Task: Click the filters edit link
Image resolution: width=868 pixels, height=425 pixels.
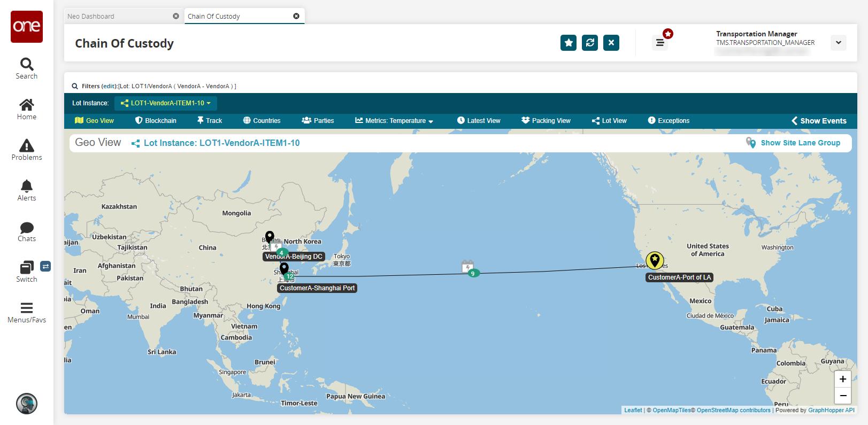Action: pos(110,86)
